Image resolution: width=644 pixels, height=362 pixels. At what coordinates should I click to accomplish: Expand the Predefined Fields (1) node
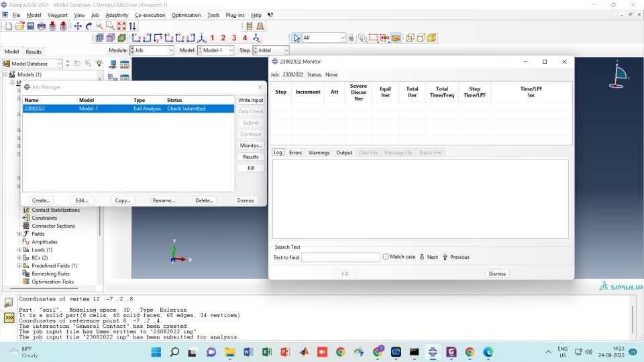[x=19, y=265]
